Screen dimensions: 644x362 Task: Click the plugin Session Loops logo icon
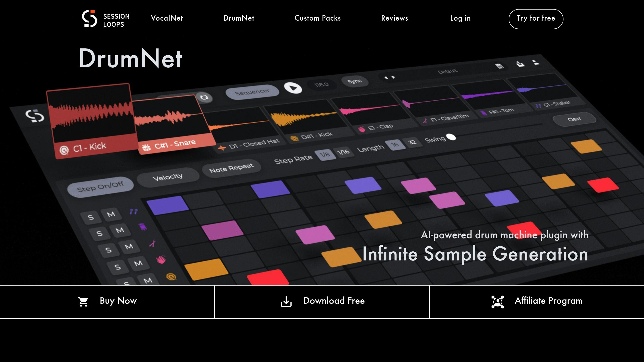click(35, 116)
